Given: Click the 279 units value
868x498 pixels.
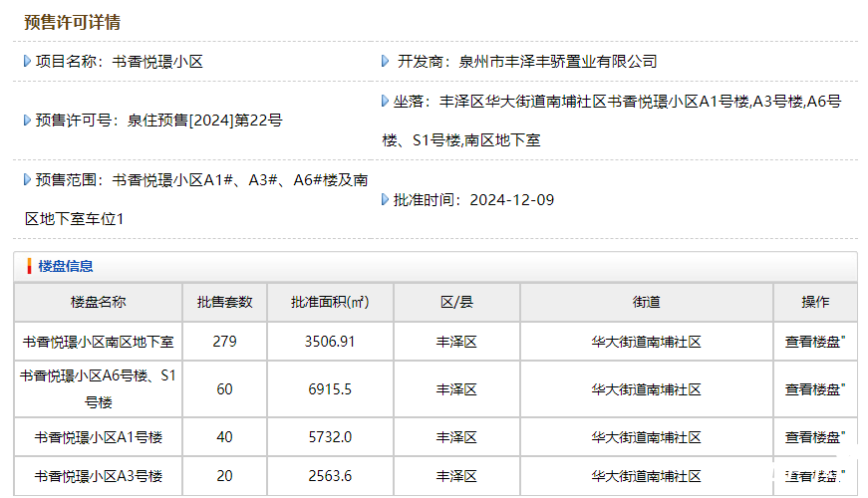Looking at the screenshot, I should [225, 342].
